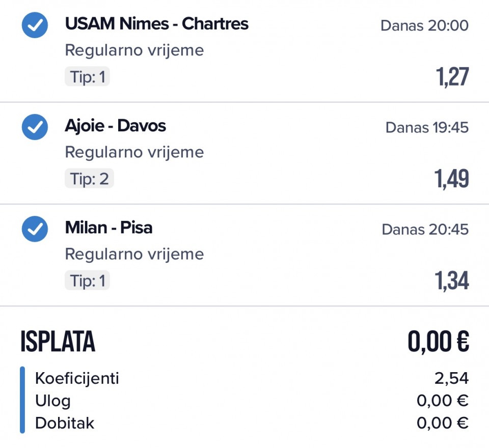Screen dimensions: 489x448
Task: Click the Koeficijenti value 2,54
Action: click(451, 379)
